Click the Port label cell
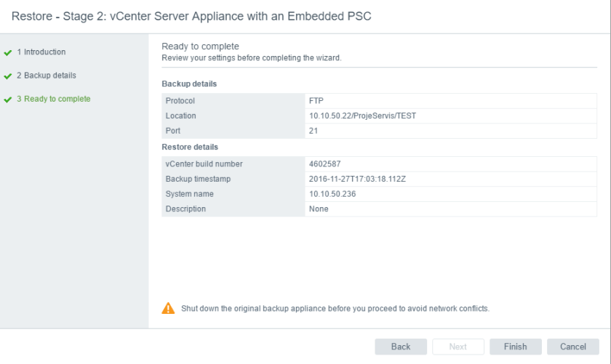The height and width of the screenshot is (364, 611). [x=233, y=131]
